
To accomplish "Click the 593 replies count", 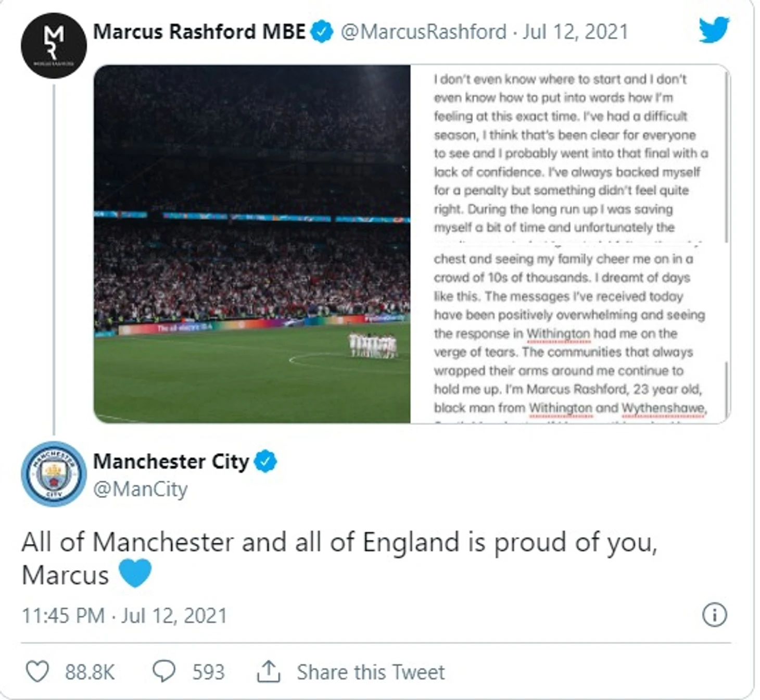I will tap(208, 672).
